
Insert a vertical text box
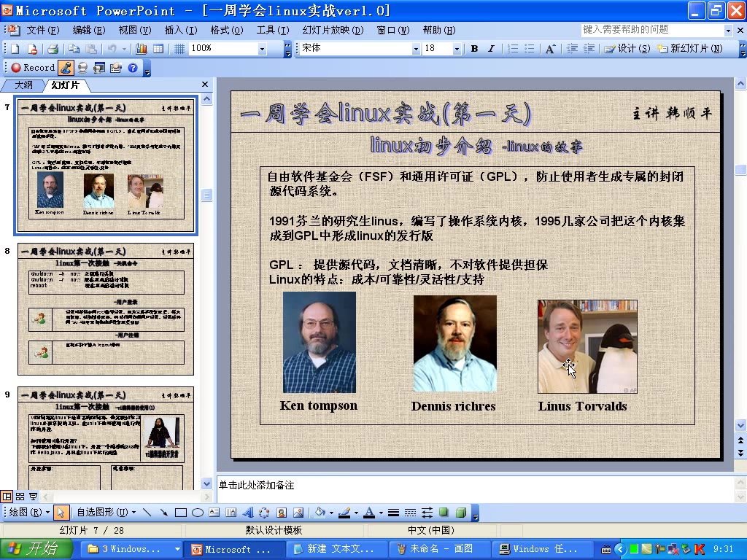pos(231,513)
